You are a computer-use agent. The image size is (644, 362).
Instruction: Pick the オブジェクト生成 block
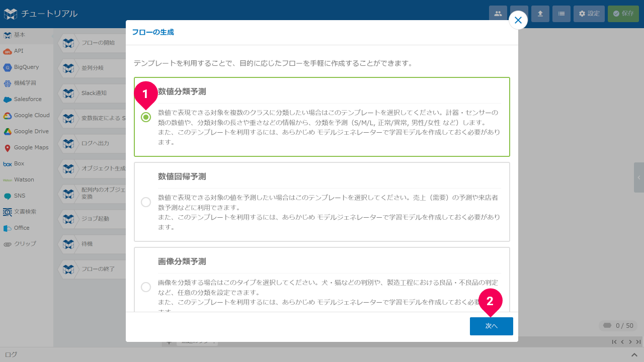(92, 169)
